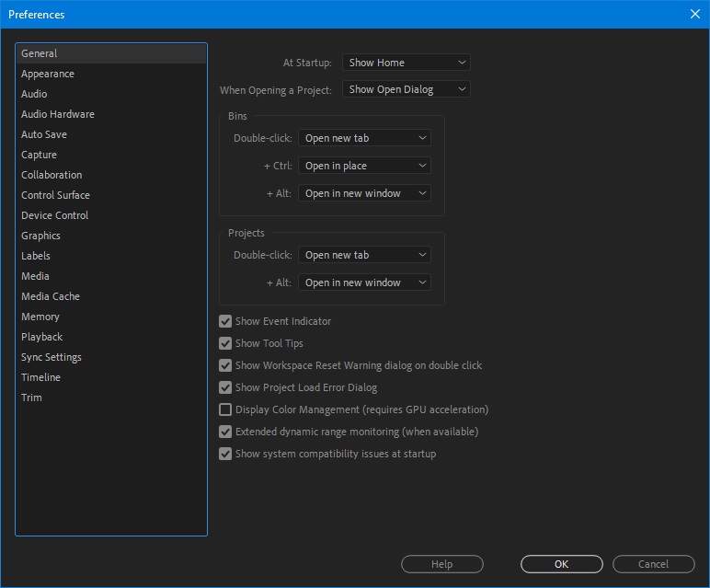Click the Help button
The image size is (710, 588).
coord(442,564)
